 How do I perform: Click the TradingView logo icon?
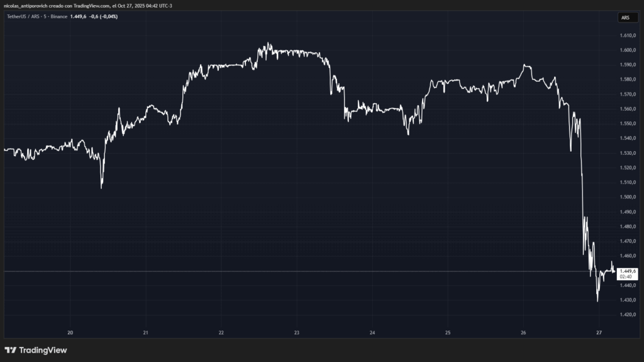coord(10,350)
